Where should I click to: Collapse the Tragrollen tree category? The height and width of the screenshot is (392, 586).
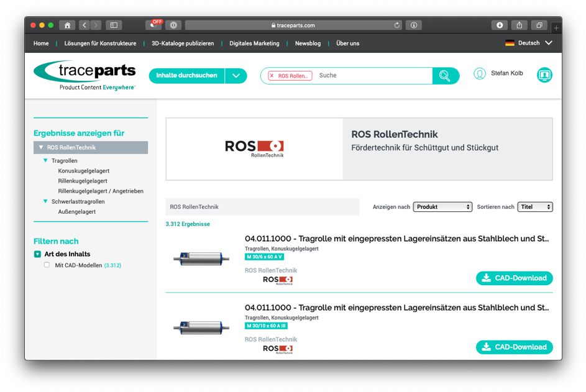(x=45, y=161)
